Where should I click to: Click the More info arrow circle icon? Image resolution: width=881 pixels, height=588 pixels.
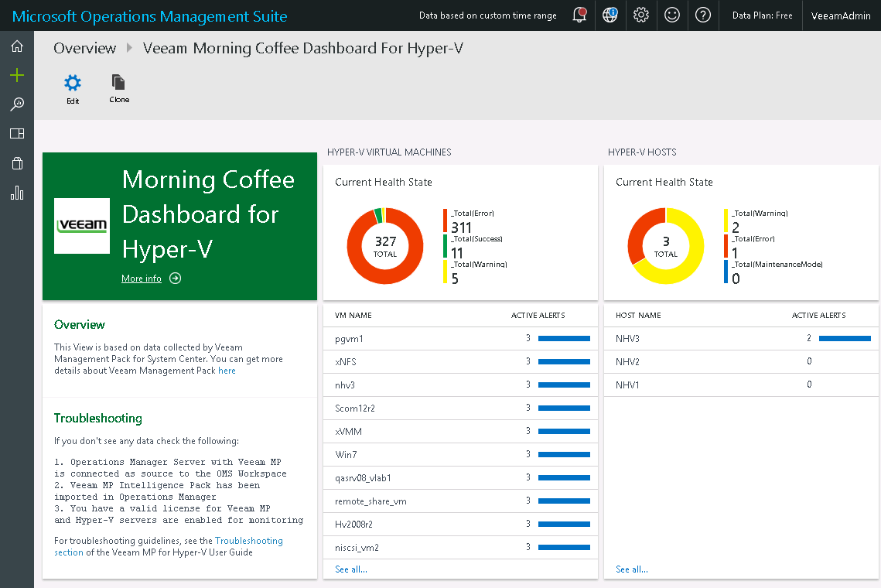176,279
